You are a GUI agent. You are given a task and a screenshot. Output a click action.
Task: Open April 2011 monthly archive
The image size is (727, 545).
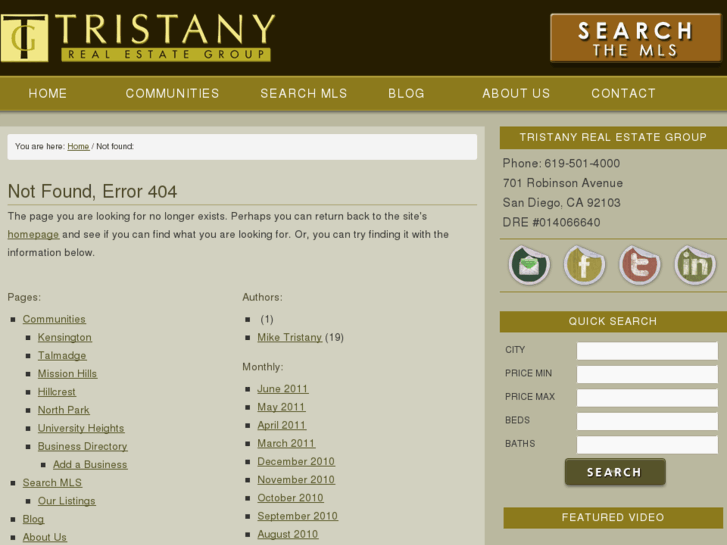click(x=282, y=425)
